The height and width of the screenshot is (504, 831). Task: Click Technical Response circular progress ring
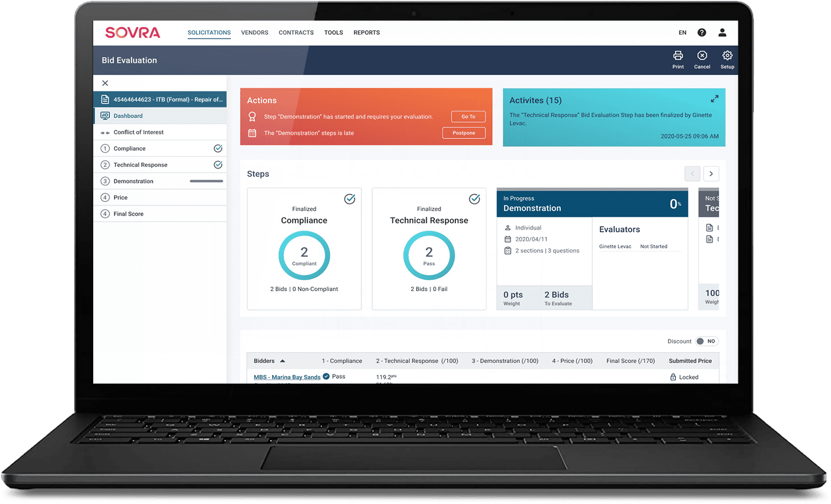429,256
